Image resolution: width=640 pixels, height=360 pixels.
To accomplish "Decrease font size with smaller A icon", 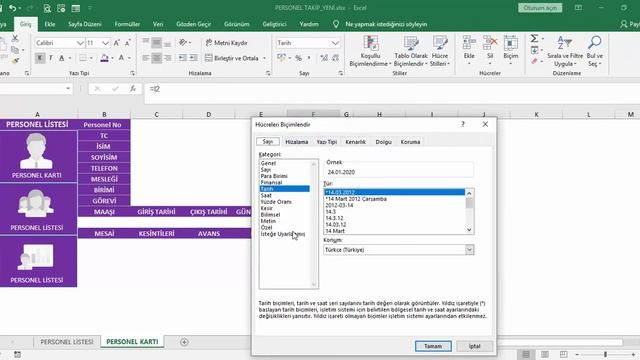I will pos(128,42).
